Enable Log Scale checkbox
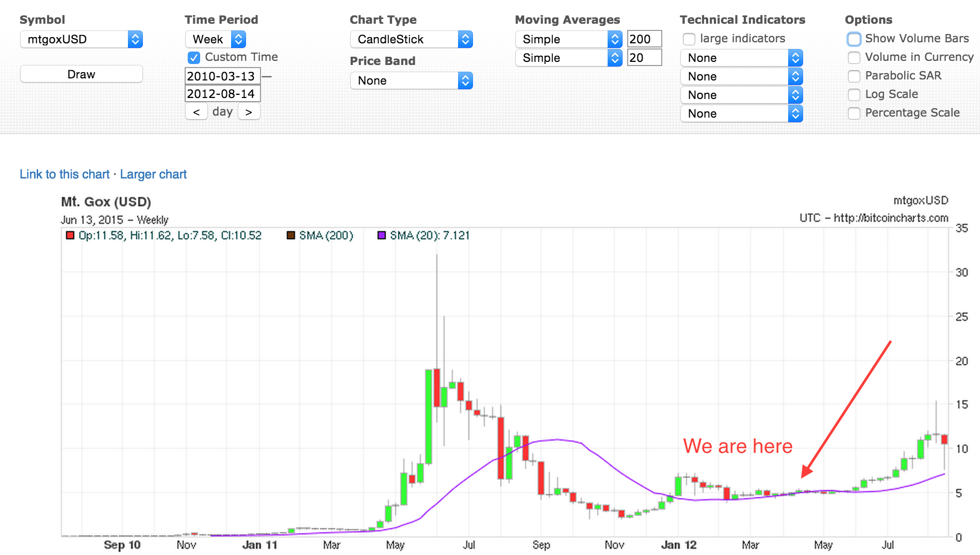The image size is (980, 555). pyautogui.click(x=854, y=94)
